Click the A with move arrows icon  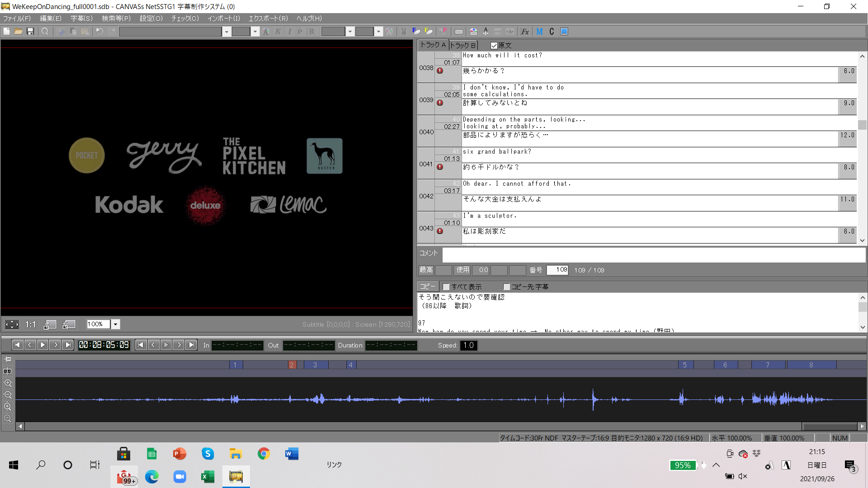click(x=486, y=31)
